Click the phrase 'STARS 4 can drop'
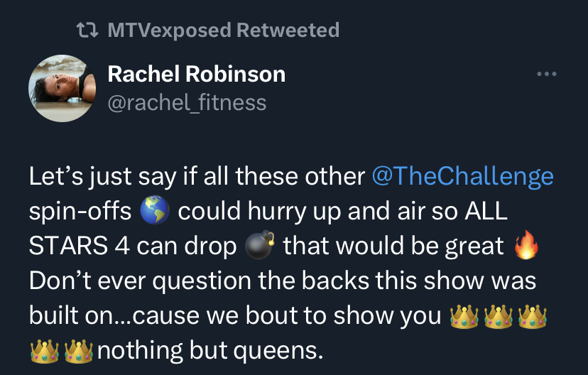Image resolution: width=588 pixels, height=375 pixels. click(x=133, y=246)
